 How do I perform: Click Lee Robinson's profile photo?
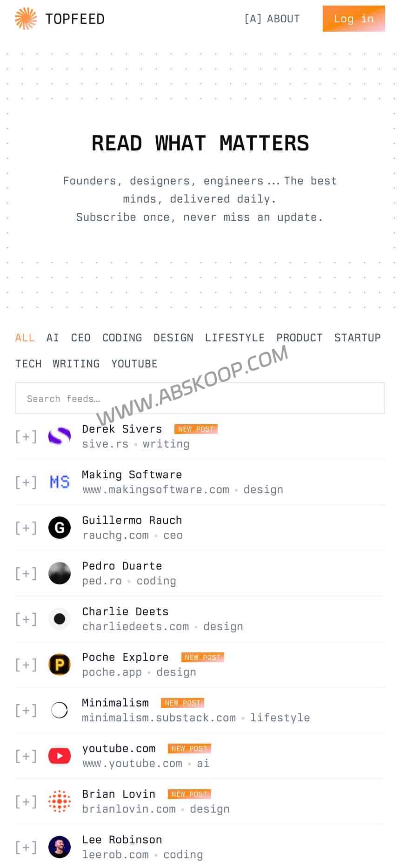click(60, 847)
